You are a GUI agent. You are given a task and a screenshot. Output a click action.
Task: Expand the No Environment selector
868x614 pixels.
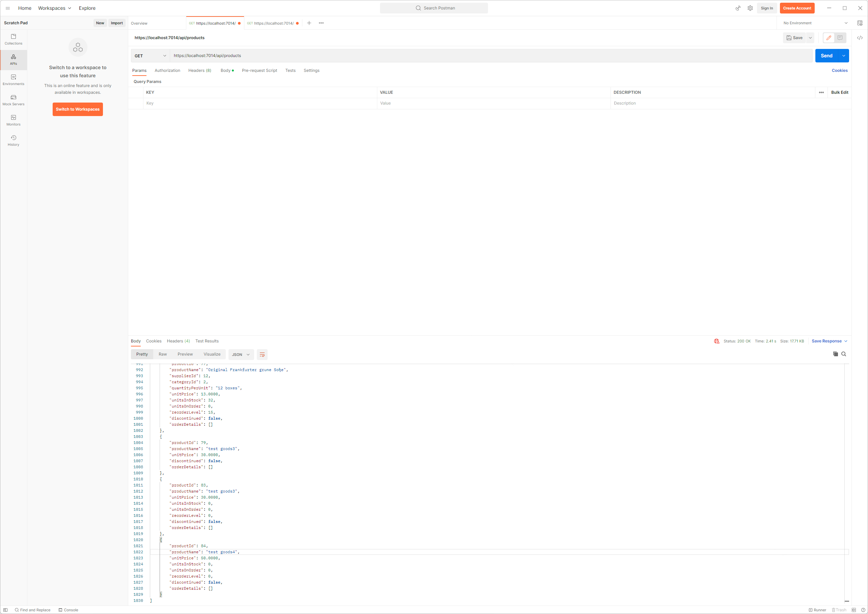(x=815, y=23)
